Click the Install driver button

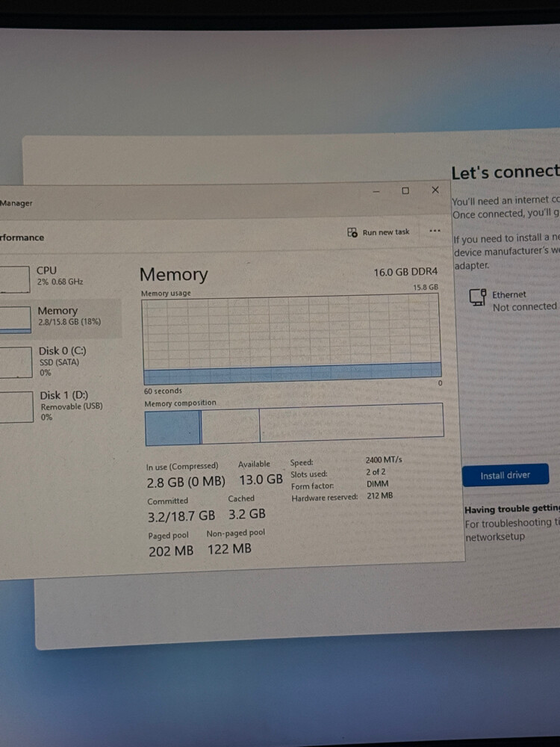coord(505,475)
